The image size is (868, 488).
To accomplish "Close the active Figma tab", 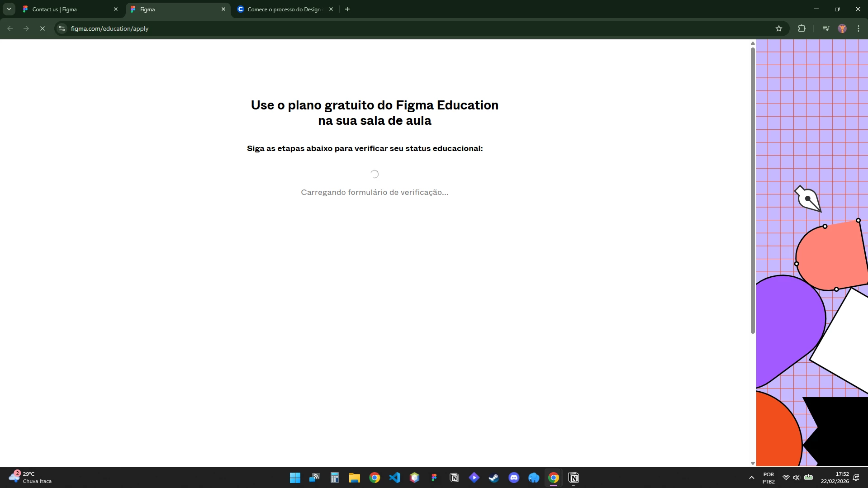I will point(223,9).
